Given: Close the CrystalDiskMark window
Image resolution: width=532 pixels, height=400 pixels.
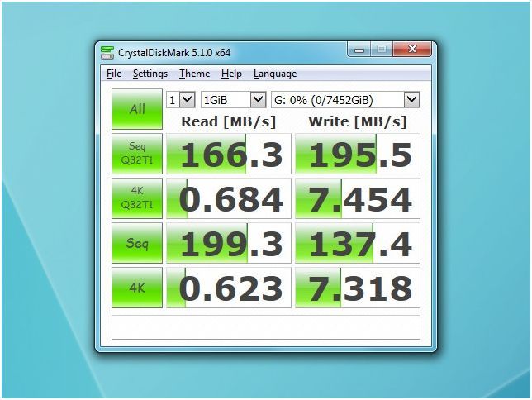Looking at the screenshot, I should point(412,50).
